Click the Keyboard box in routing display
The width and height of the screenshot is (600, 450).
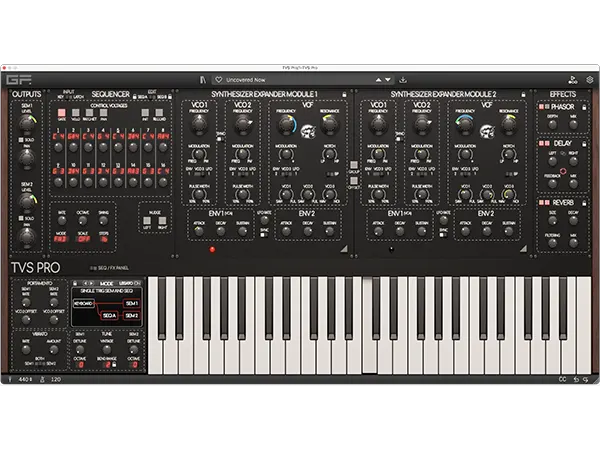pyautogui.click(x=84, y=304)
